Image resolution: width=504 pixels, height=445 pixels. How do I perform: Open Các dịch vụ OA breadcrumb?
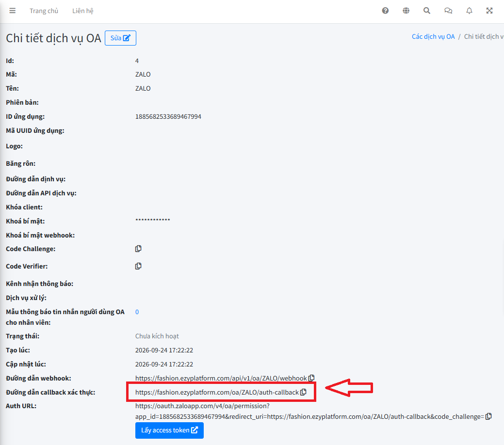[433, 37]
